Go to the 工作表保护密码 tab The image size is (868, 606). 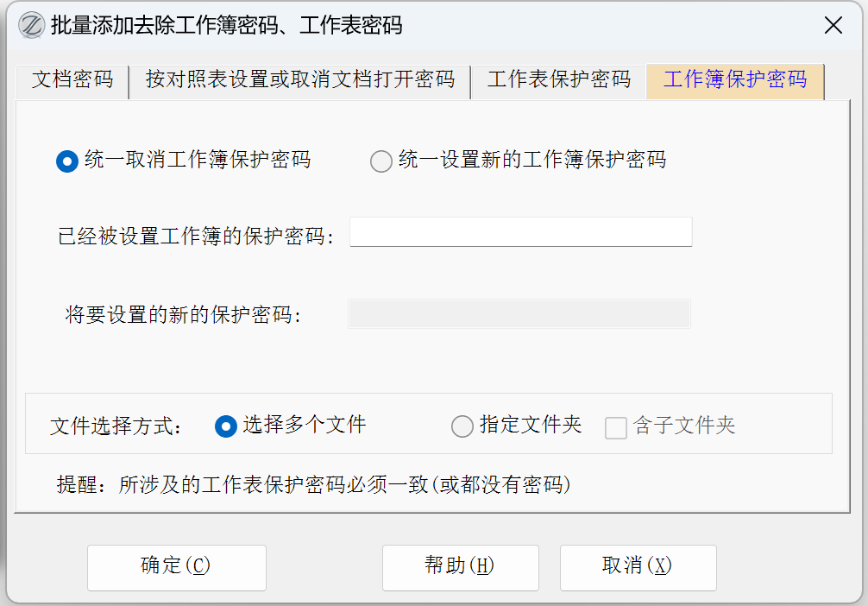pyautogui.click(x=558, y=81)
